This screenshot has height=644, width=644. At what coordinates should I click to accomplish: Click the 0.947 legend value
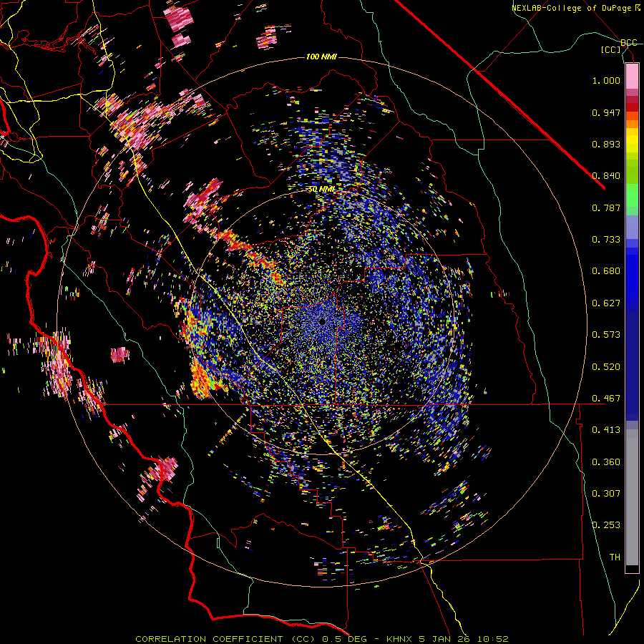[x=606, y=112]
